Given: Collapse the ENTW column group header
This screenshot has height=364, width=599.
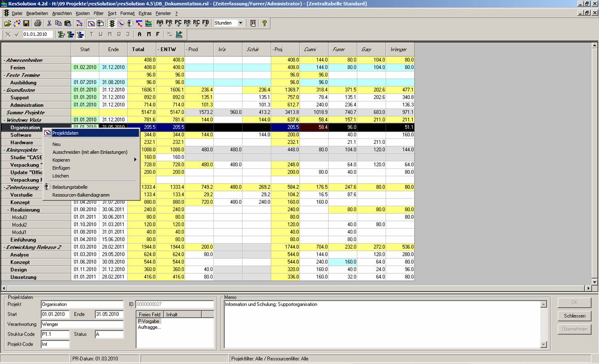Looking at the screenshot, I should [159, 49].
